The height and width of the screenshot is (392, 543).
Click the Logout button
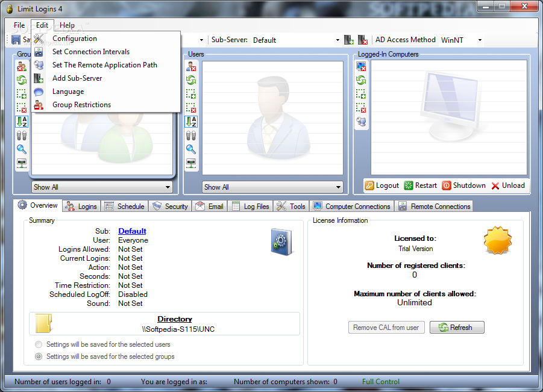tap(382, 186)
